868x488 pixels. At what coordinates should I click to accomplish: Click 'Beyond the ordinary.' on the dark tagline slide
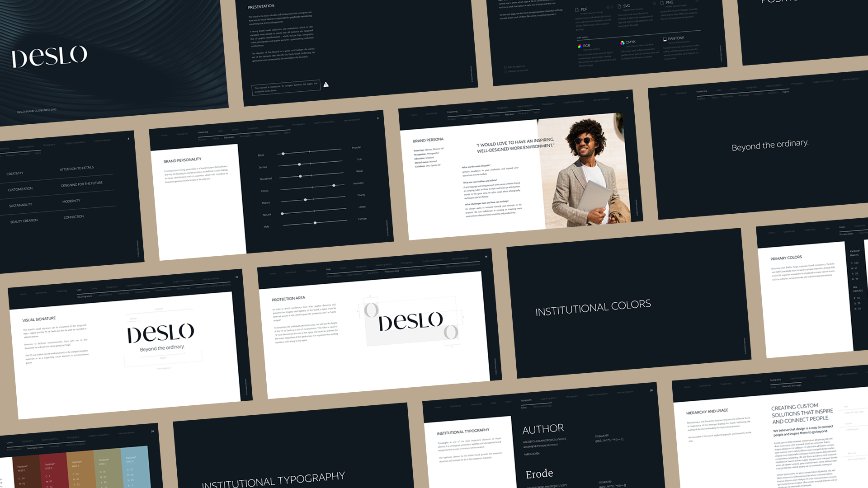(x=770, y=145)
